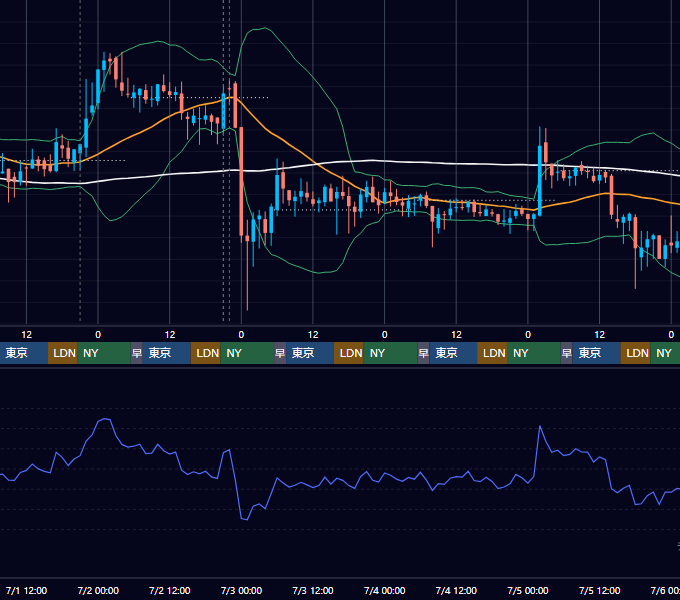Select the LDN session block on 7/3
The image size is (680, 600).
click(x=349, y=353)
